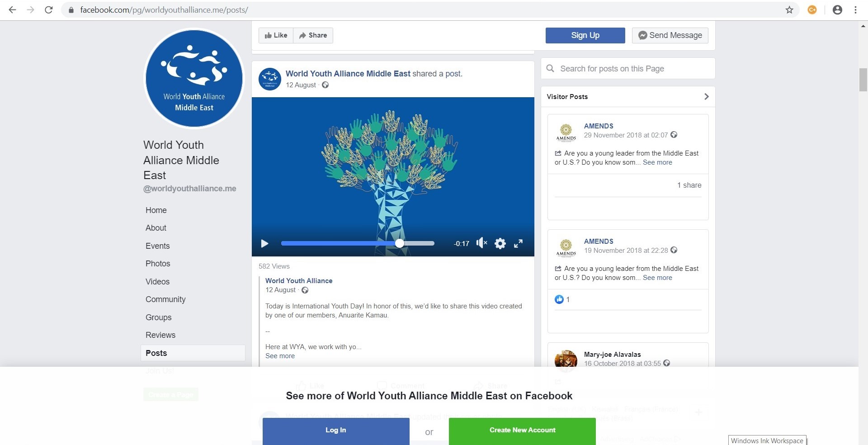Enter fullscreen video mode
The height and width of the screenshot is (445, 868).
click(x=519, y=243)
